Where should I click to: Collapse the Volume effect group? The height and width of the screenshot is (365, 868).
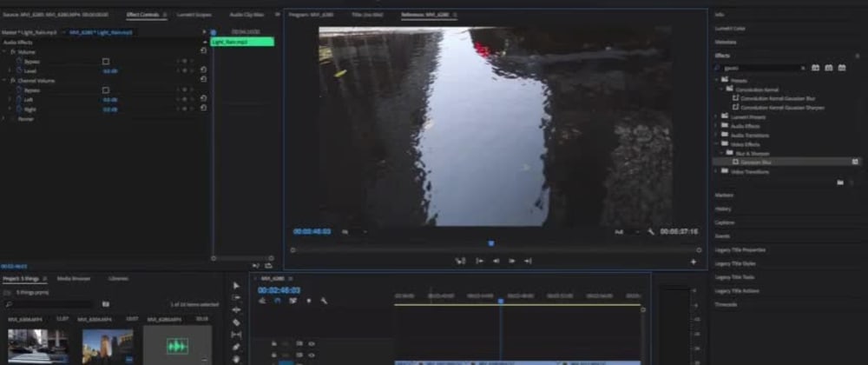tap(4, 51)
